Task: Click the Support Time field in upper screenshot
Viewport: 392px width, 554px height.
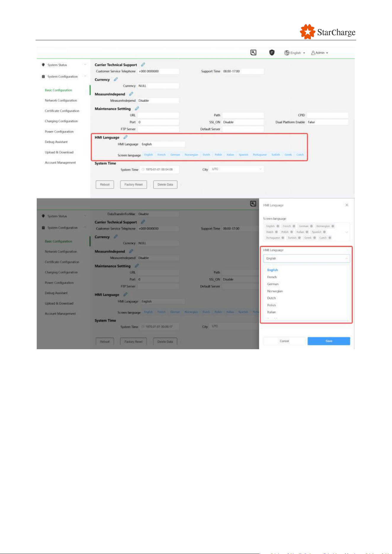Action: (x=243, y=71)
